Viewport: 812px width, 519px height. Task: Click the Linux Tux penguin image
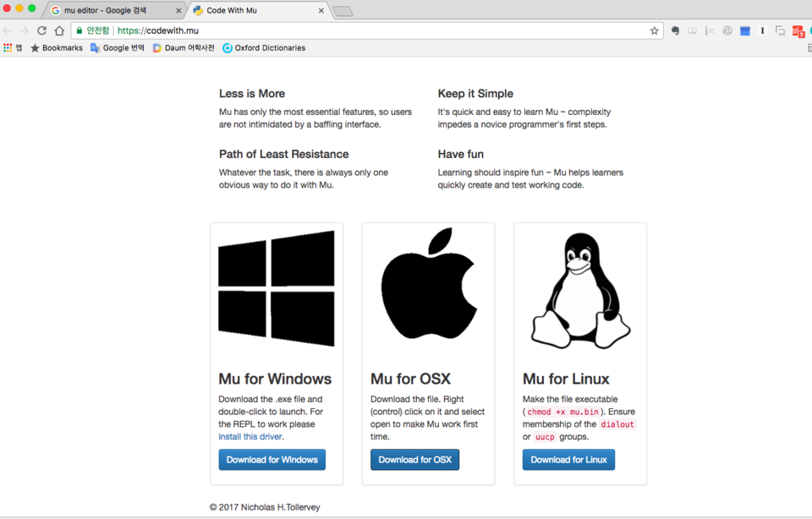(580, 291)
